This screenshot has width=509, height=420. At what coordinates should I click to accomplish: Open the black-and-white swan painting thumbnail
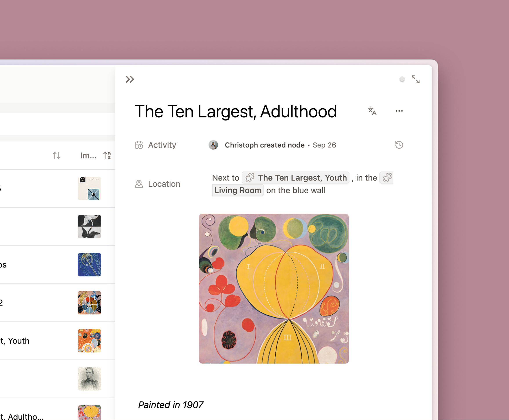point(89,226)
